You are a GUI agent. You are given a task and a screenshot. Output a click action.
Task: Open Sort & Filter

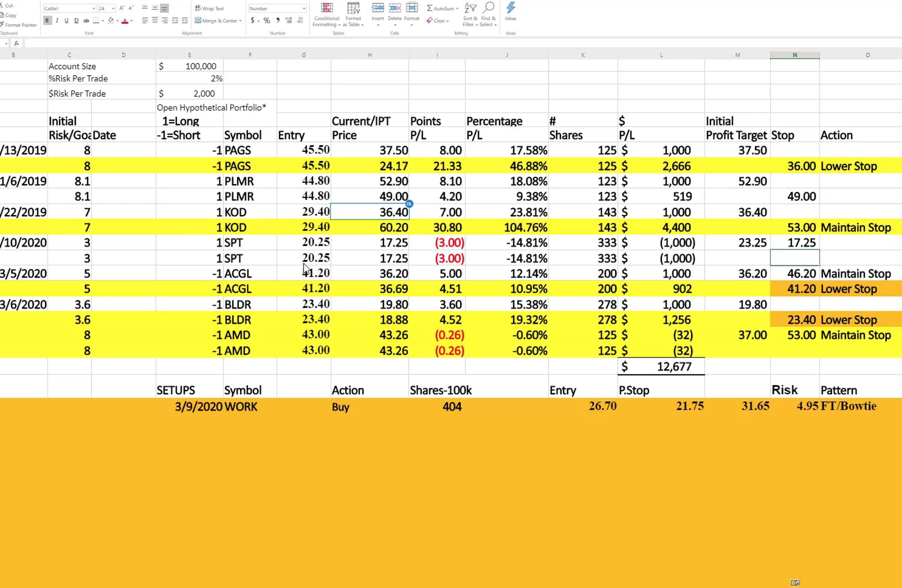coord(470,15)
